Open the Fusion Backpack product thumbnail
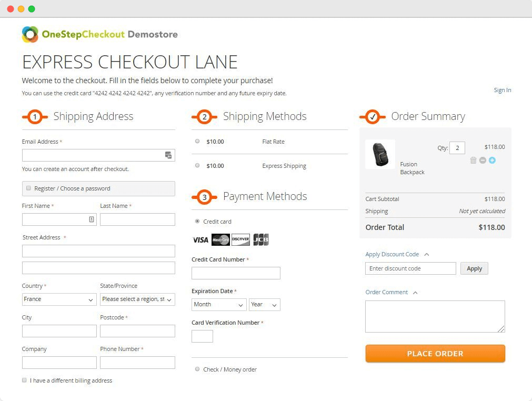This screenshot has height=401, width=532. tap(380, 154)
